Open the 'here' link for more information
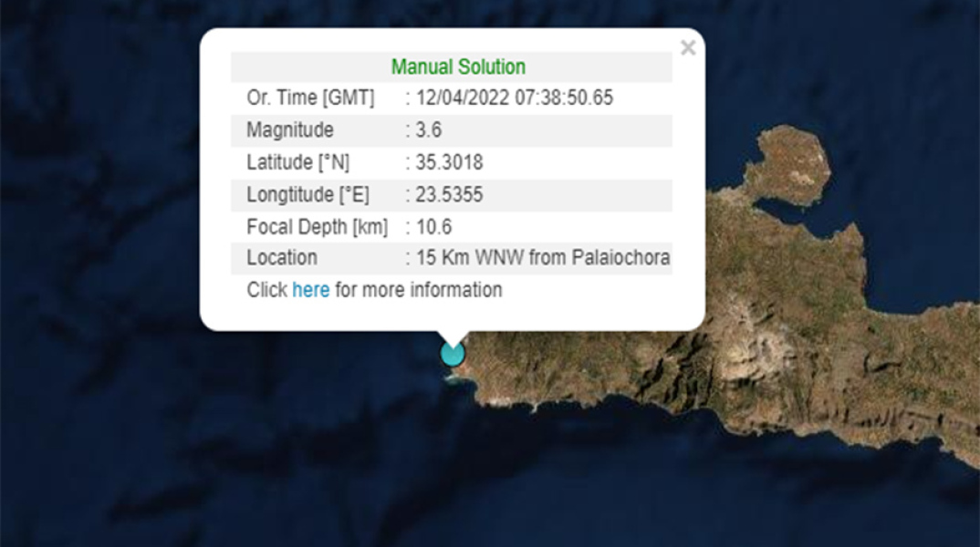The height and width of the screenshot is (547, 980). tap(310, 290)
